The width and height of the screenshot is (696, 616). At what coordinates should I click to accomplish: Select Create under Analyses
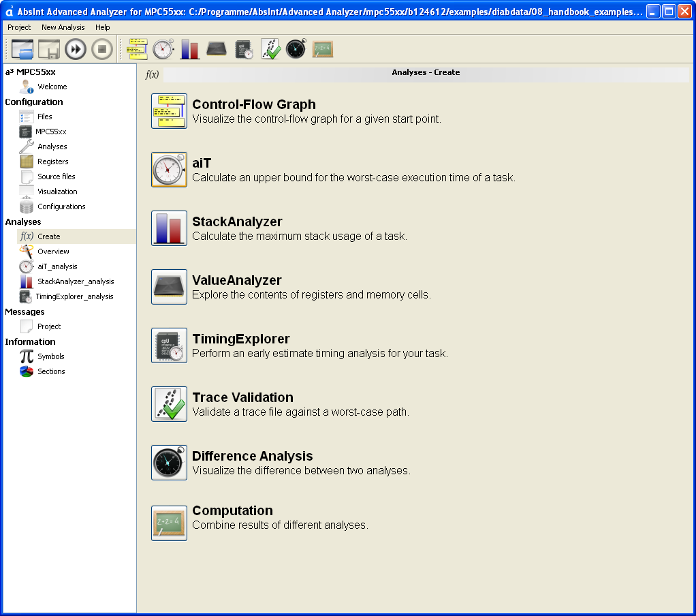pyautogui.click(x=76, y=236)
